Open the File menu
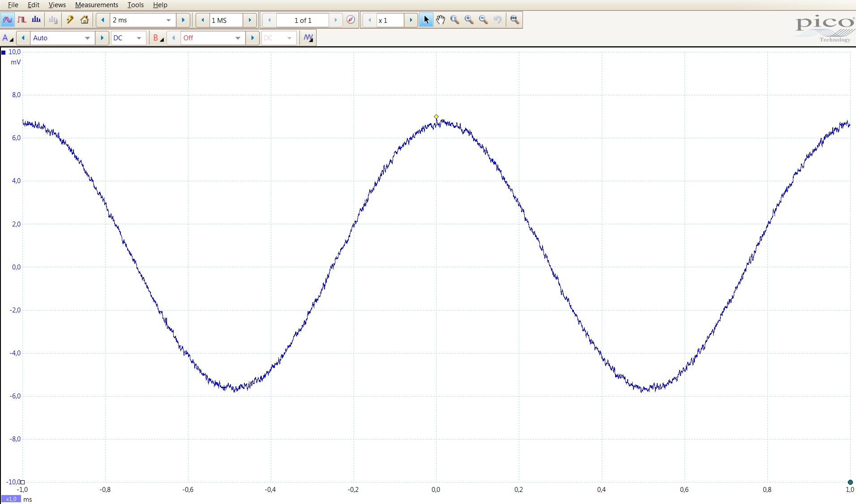The height and width of the screenshot is (504, 856). [x=13, y=5]
